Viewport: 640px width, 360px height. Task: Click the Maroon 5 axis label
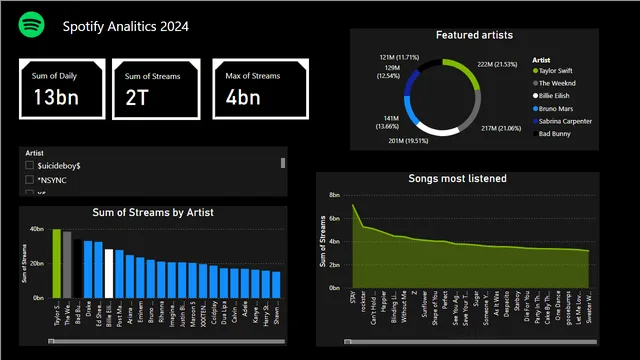pyautogui.click(x=193, y=313)
